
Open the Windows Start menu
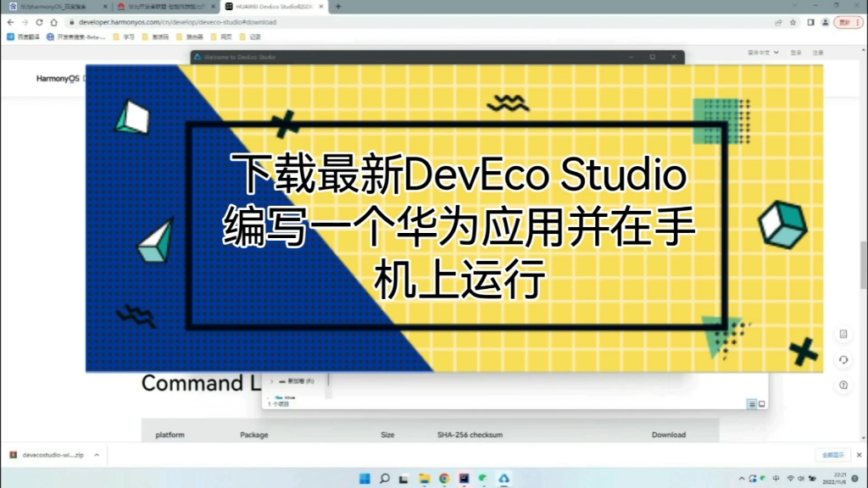364,479
